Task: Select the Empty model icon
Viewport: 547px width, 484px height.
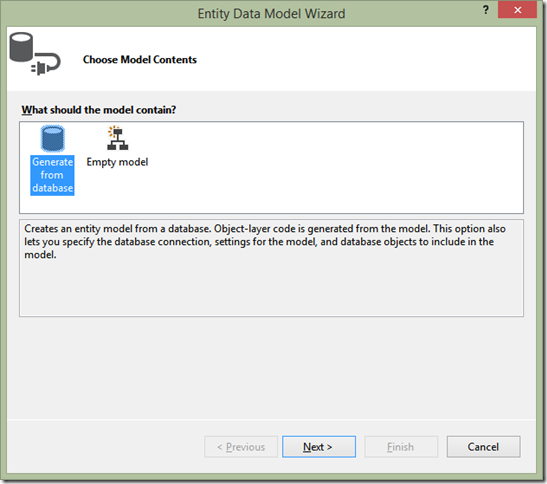Action: click(x=117, y=138)
